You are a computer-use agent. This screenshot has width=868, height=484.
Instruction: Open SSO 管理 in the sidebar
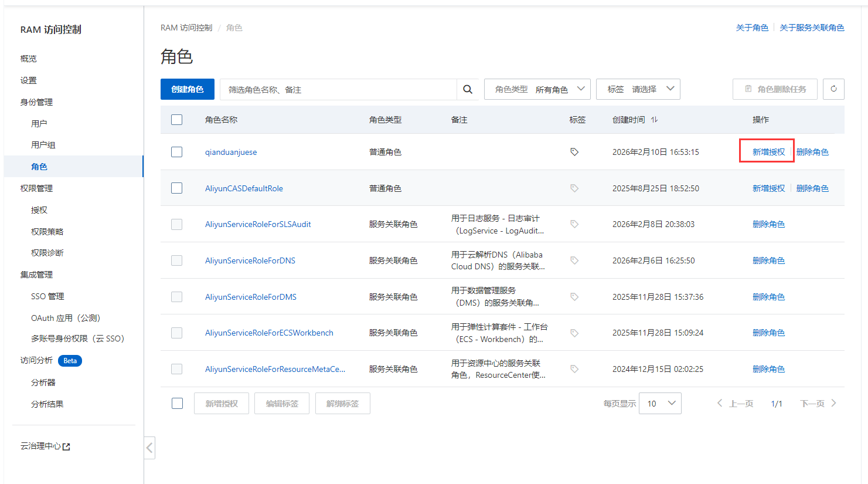click(47, 296)
